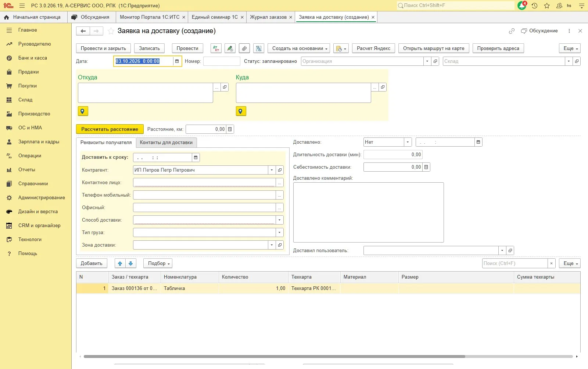This screenshot has height=369, width=588.
Task: Select cell Заказ 000136 in table
Action: click(135, 289)
